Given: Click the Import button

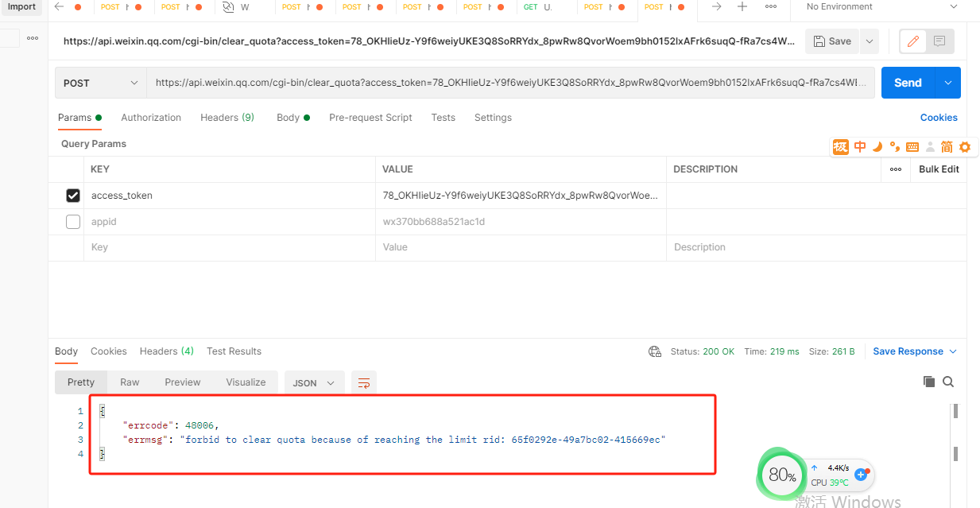Looking at the screenshot, I should coord(21,7).
